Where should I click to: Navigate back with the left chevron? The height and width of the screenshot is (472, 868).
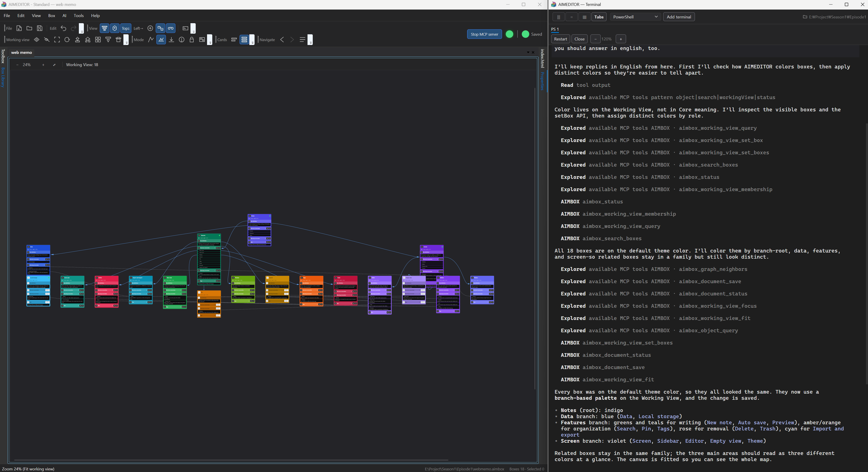[x=282, y=40]
